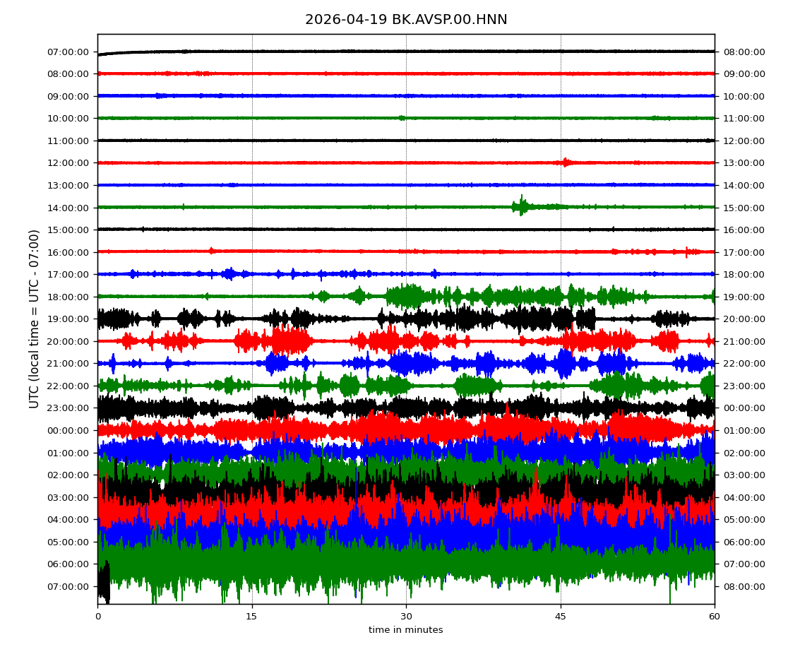Viewport: 812px width, 671px height.
Task: Select the 30 minute x-axis tick label
Action: [406, 617]
